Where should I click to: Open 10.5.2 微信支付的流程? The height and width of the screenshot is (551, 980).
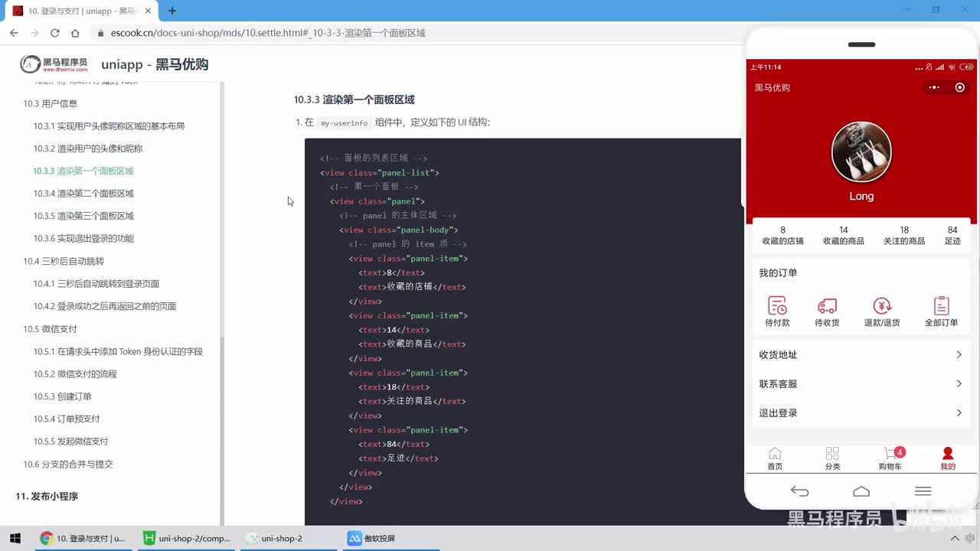click(74, 374)
